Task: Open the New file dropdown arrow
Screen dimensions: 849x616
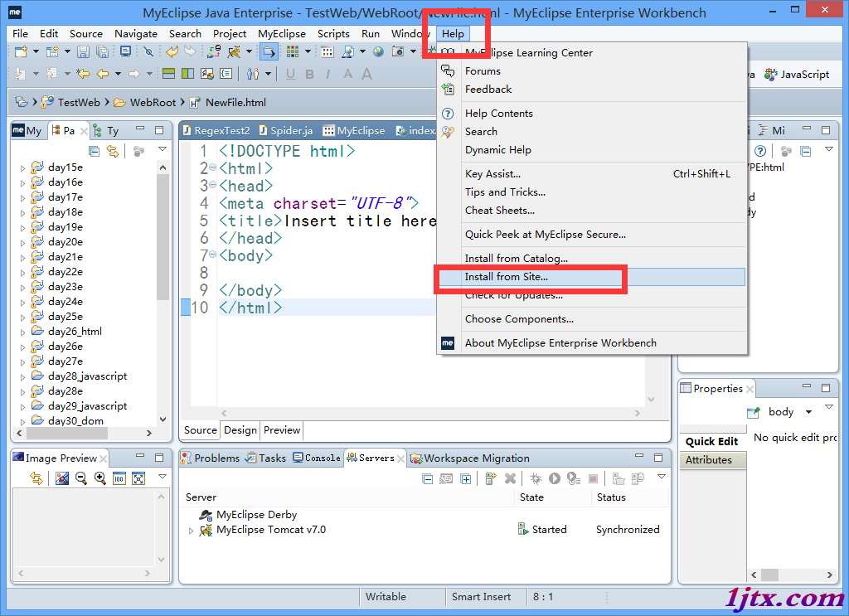Action: (x=36, y=51)
